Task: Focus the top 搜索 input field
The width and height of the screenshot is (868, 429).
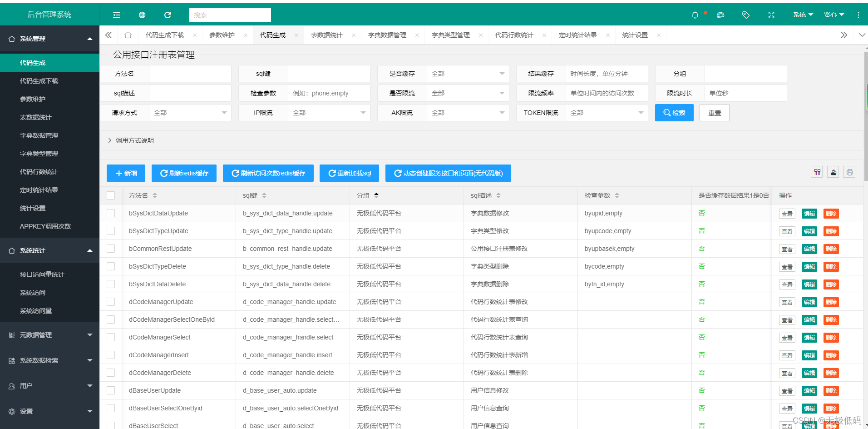Action: 230,15
